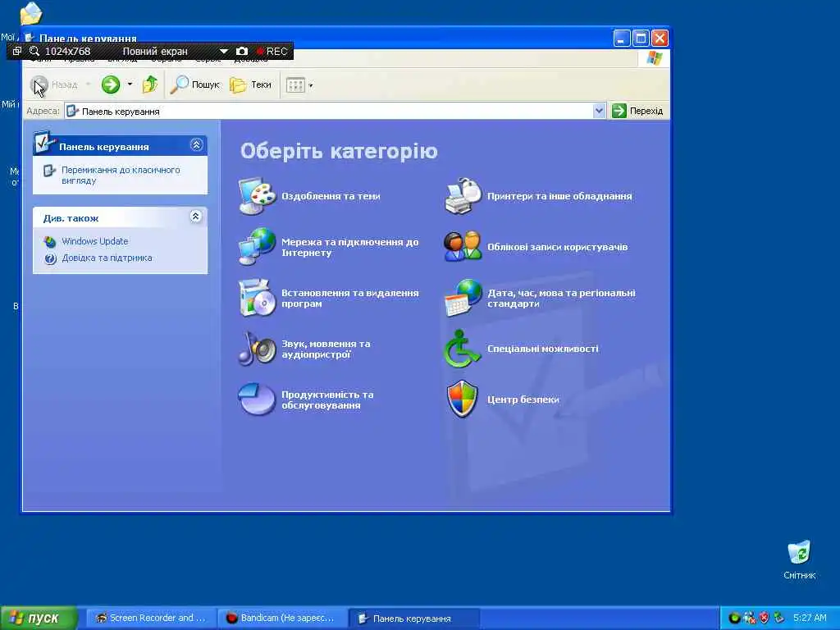Click the green Forward arrow button

coord(111,84)
